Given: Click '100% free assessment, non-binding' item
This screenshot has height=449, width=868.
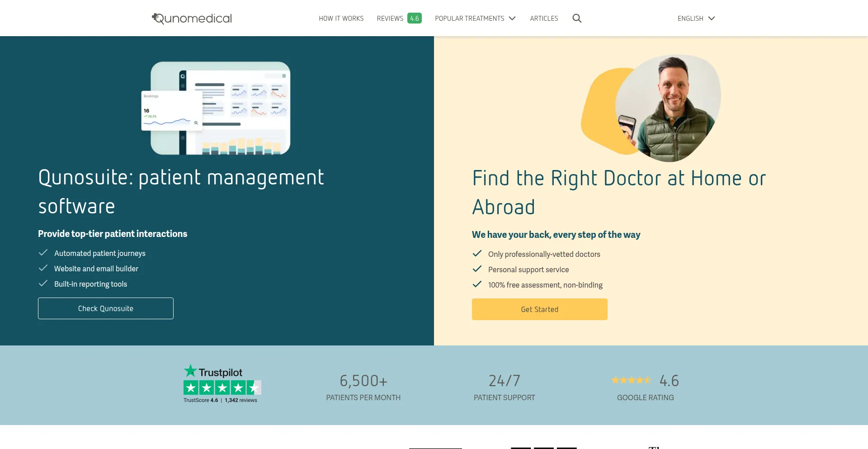Looking at the screenshot, I should coord(545,285).
